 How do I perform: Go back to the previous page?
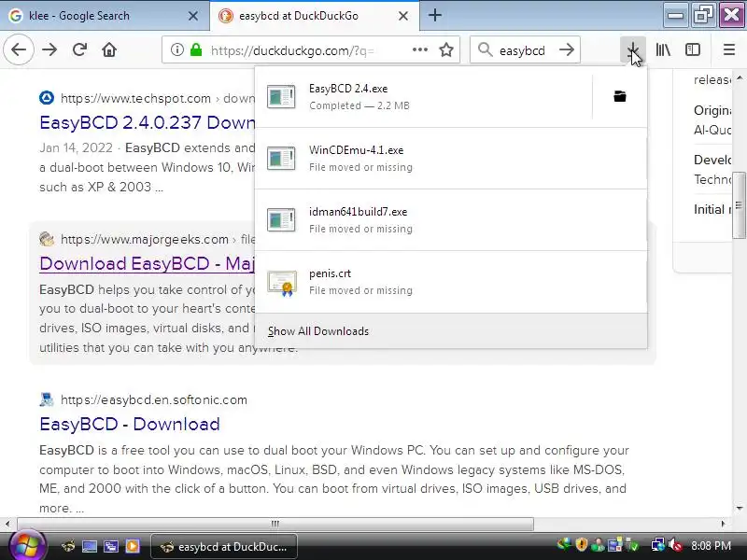tap(19, 49)
